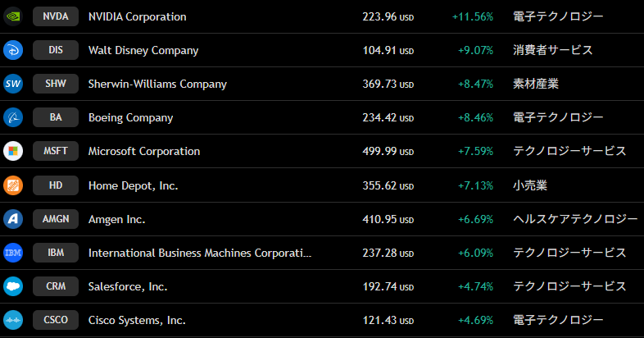Viewport: 644px width, 338px height.
Task: Click the Walt Disney logo icon
Action: [x=13, y=50]
